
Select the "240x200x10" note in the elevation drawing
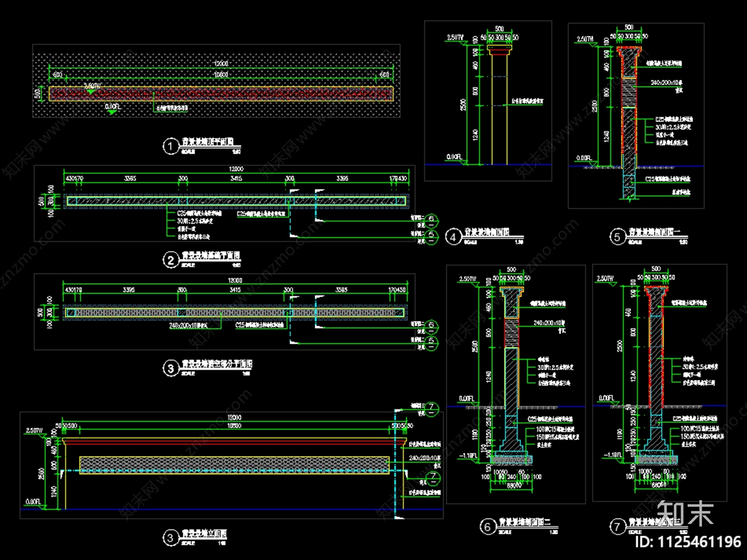point(424,458)
